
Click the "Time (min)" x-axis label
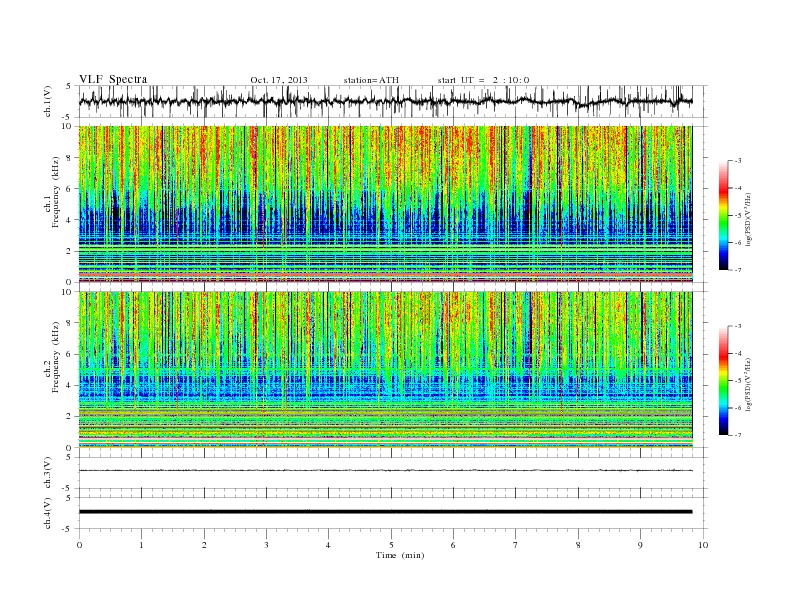[400, 555]
